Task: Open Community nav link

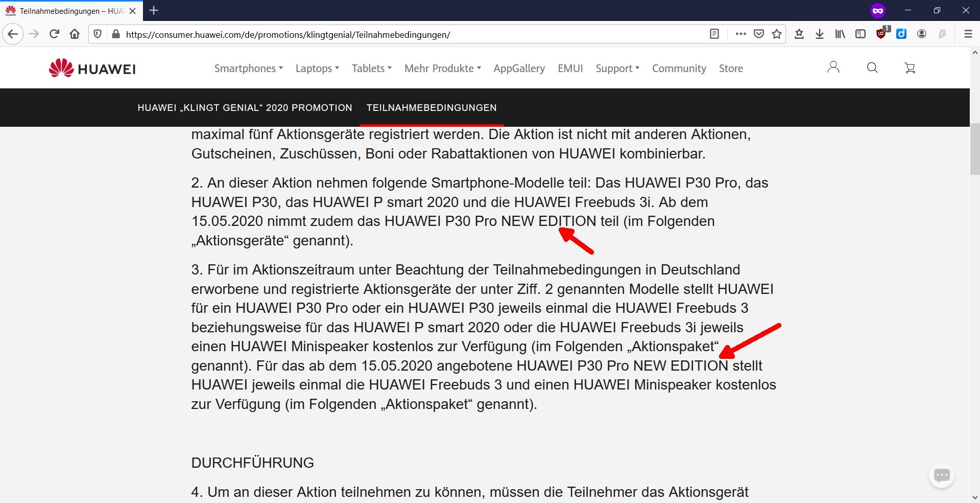Action: pos(679,68)
